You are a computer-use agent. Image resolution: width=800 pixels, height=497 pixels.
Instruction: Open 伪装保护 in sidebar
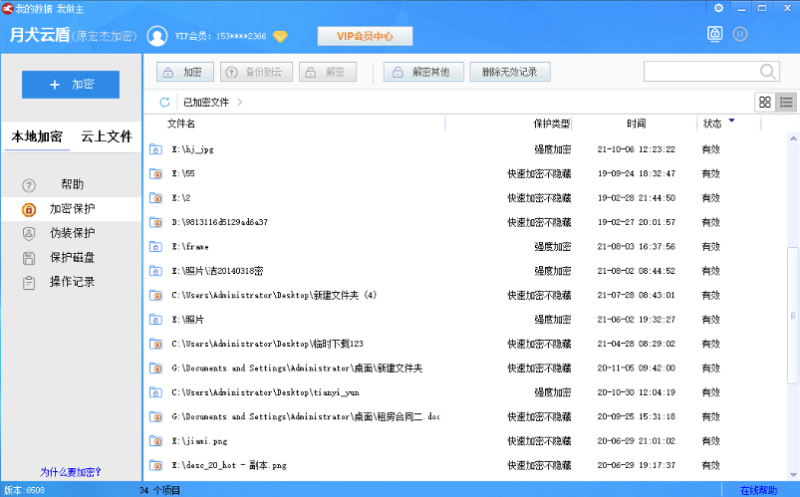72,233
